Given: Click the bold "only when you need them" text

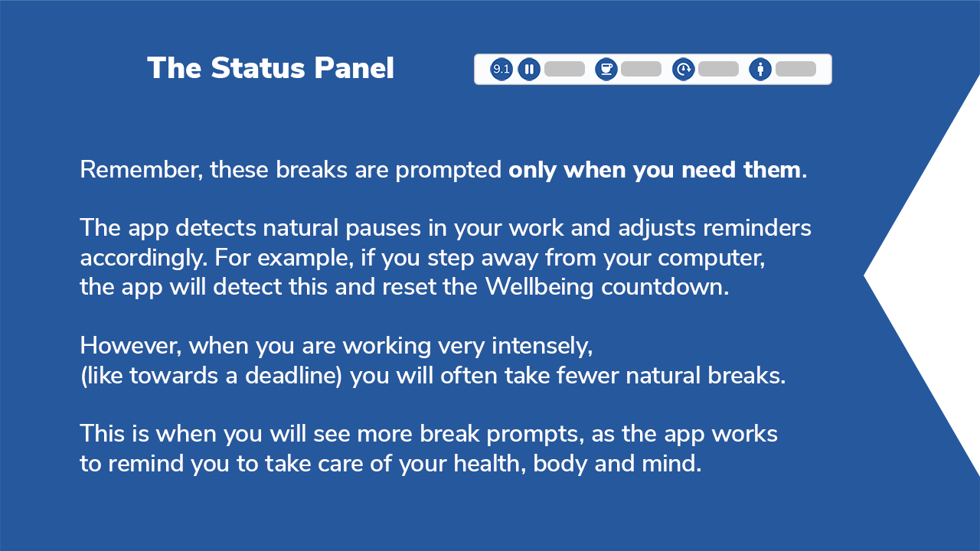Looking at the screenshot, I should [655, 170].
